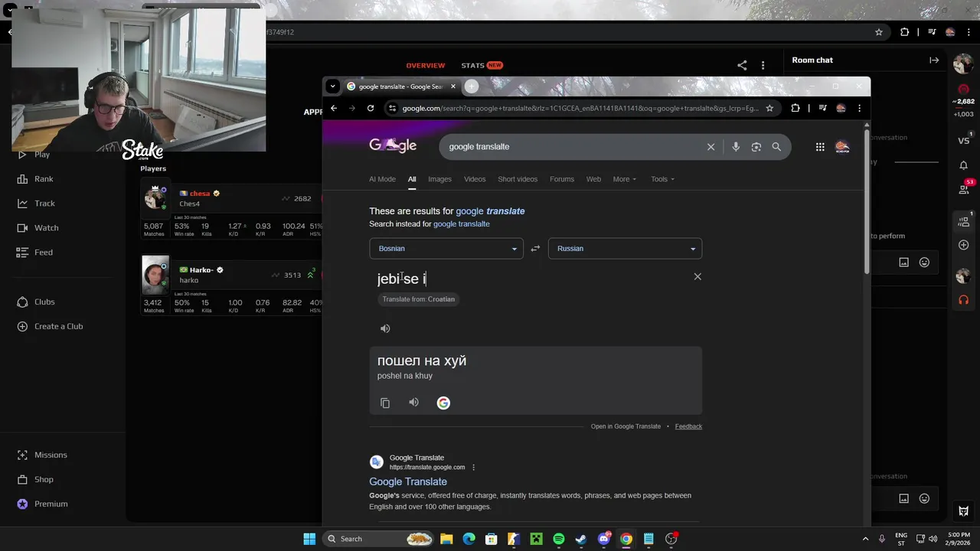Reload the Google search page
This screenshot has width=980, height=551.
pyautogui.click(x=371, y=108)
